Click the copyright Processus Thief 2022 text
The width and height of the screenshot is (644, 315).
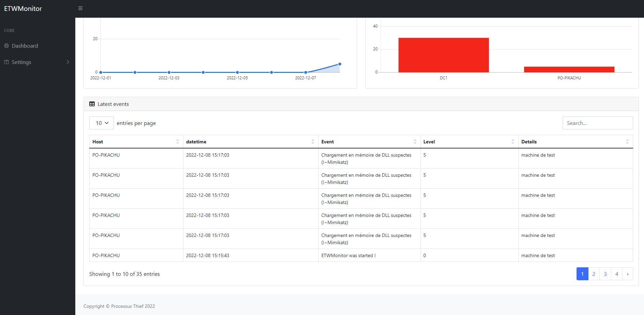pos(119,306)
